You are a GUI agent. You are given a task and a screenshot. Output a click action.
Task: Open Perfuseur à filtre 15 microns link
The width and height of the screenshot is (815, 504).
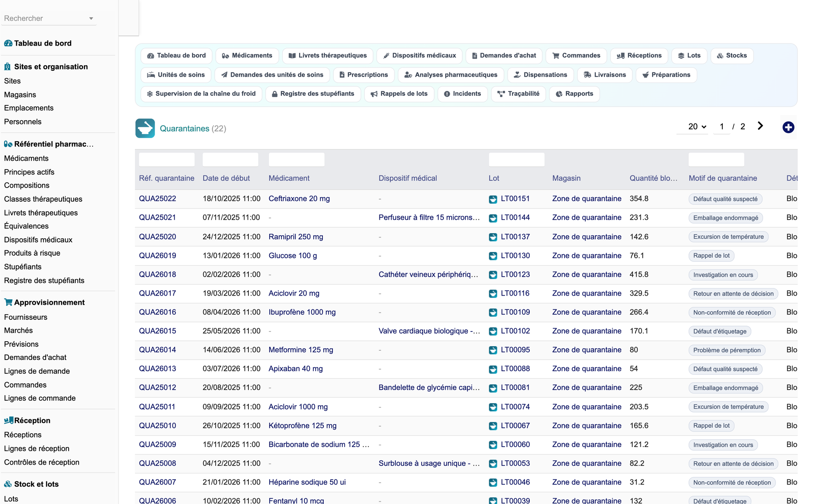pyautogui.click(x=429, y=218)
